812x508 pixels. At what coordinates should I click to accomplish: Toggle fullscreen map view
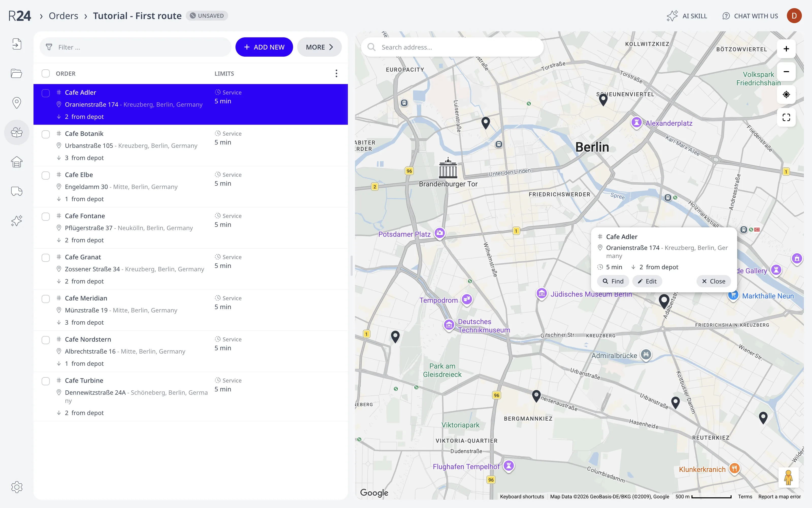point(786,117)
